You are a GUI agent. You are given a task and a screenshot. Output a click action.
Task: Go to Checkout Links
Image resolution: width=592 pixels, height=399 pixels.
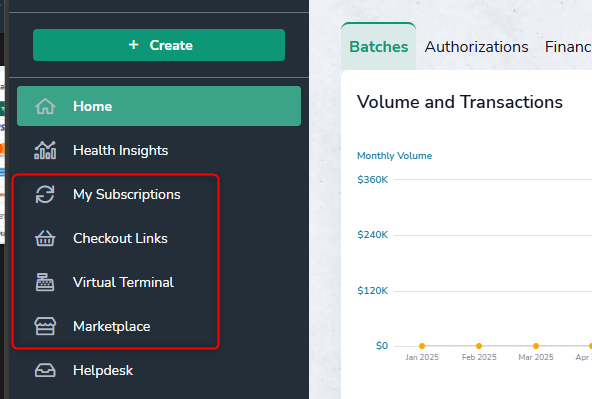[120, 239]
